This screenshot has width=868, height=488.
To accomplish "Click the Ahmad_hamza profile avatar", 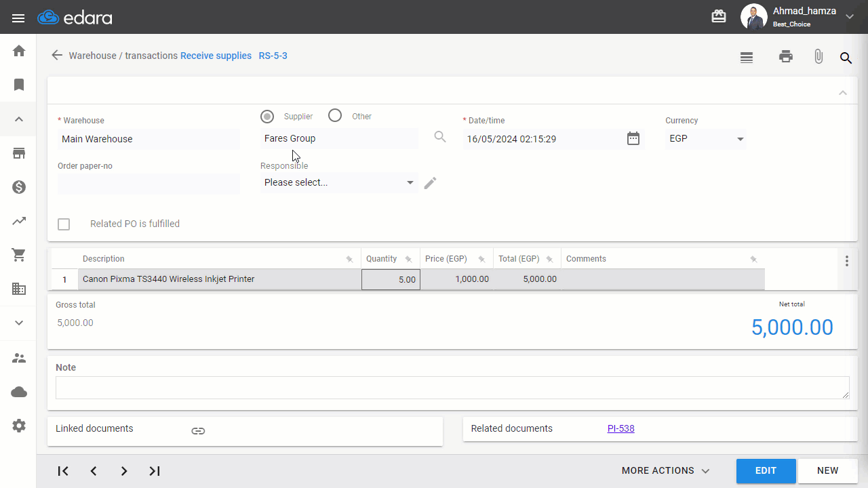I will 753,17.
